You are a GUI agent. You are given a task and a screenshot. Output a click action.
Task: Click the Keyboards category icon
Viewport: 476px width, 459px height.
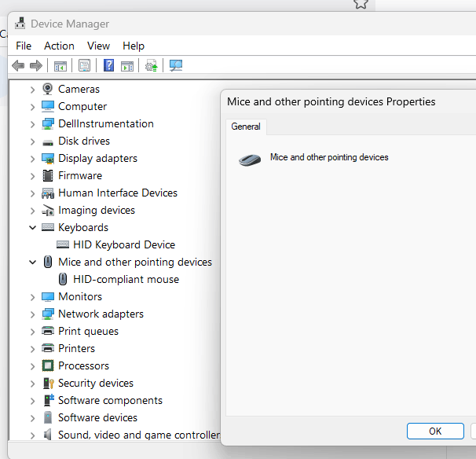pos(48,227)
